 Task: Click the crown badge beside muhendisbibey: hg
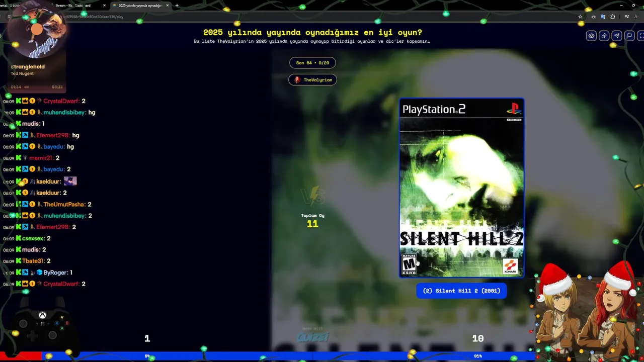[x=25, y=113]
